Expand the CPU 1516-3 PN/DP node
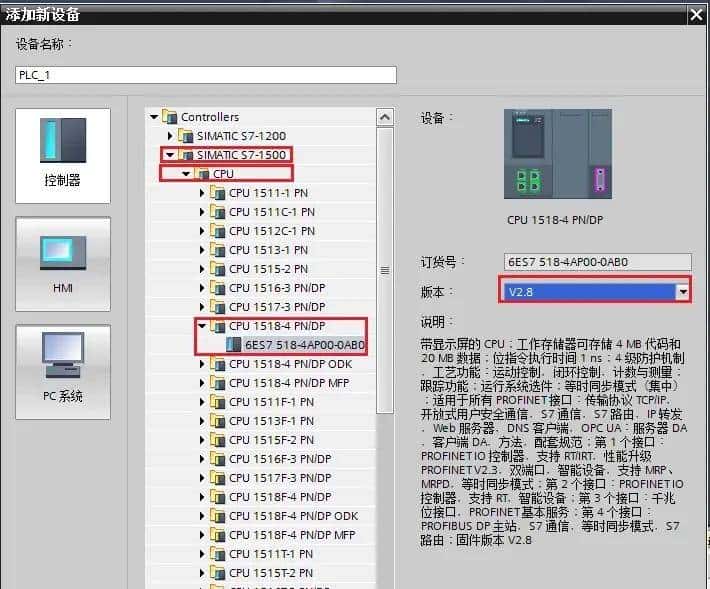The image size is (710, 589). [x=202, y=288]
